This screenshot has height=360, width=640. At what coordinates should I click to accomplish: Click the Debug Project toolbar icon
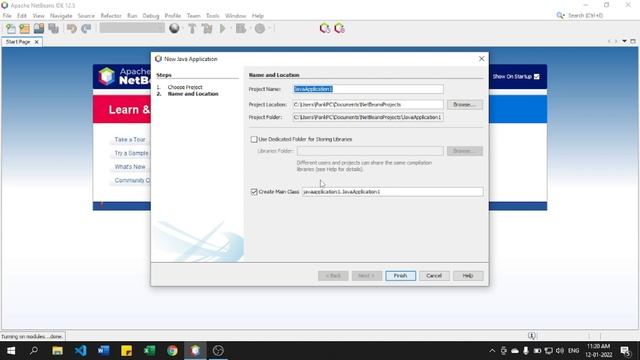tap(241, 29)
